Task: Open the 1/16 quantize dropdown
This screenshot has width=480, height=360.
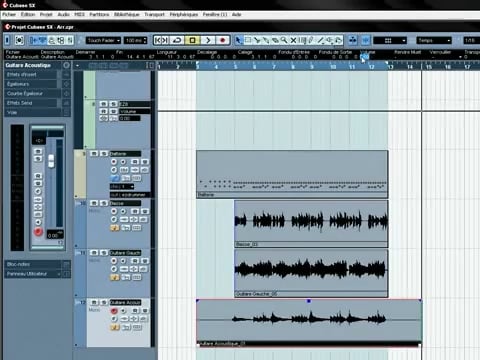Action: (x=471, y=40)
